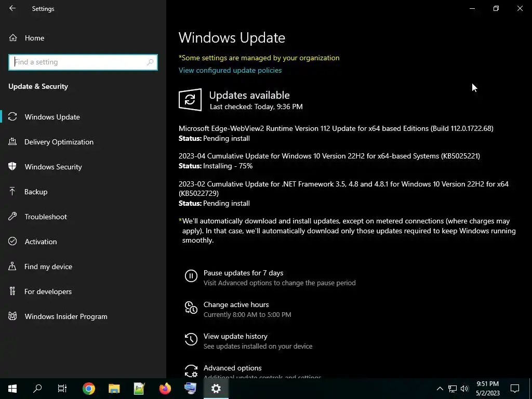Open Advanced options

(x=232, y=368)
